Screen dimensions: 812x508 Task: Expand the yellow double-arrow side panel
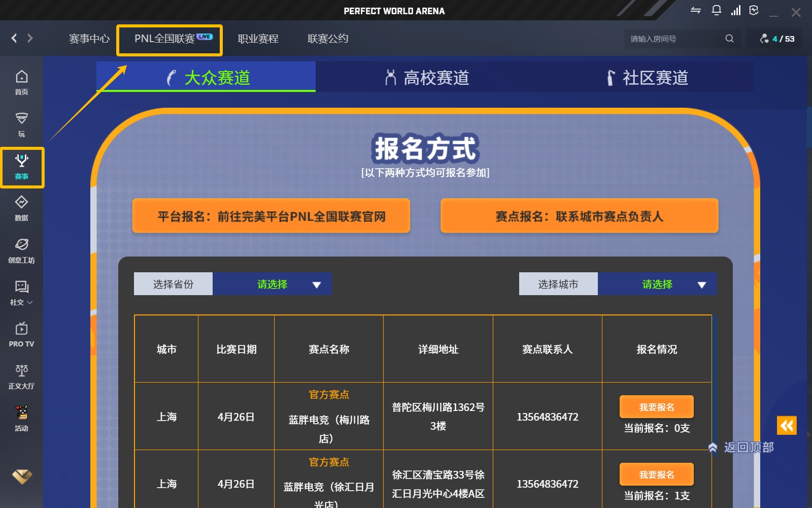[786, 425]
